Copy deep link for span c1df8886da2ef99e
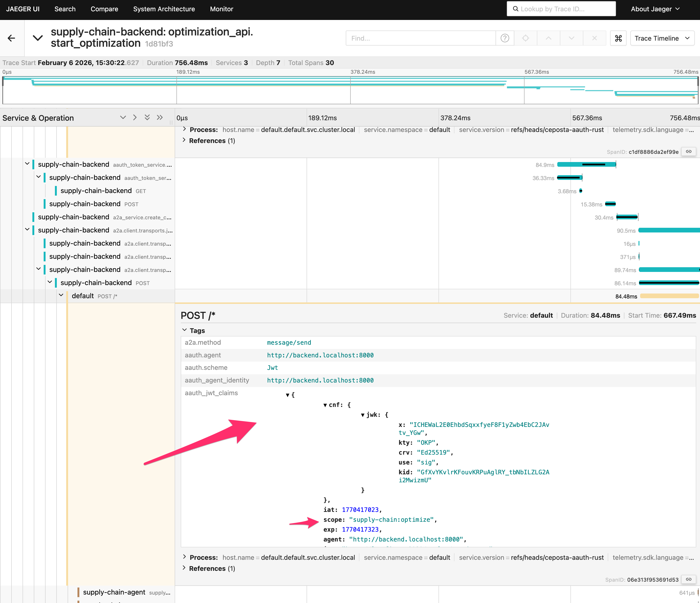 [688, 152]
